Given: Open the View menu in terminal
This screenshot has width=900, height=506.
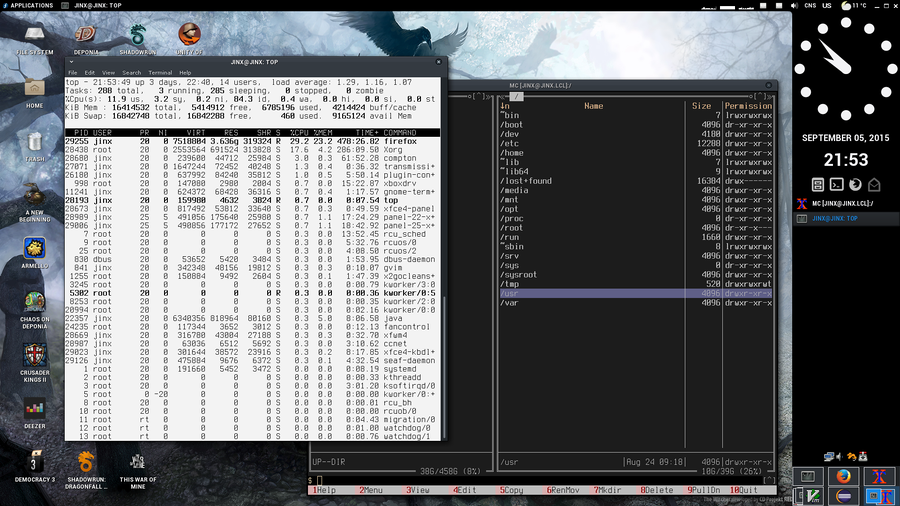Looking at the screenshot, I should 108,73.
